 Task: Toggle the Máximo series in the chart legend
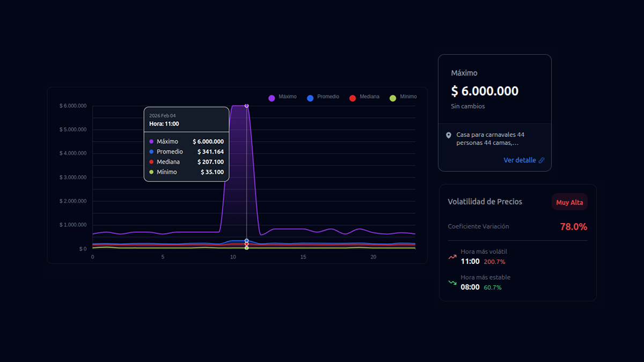pyautogui.click(x=282, y=97)
